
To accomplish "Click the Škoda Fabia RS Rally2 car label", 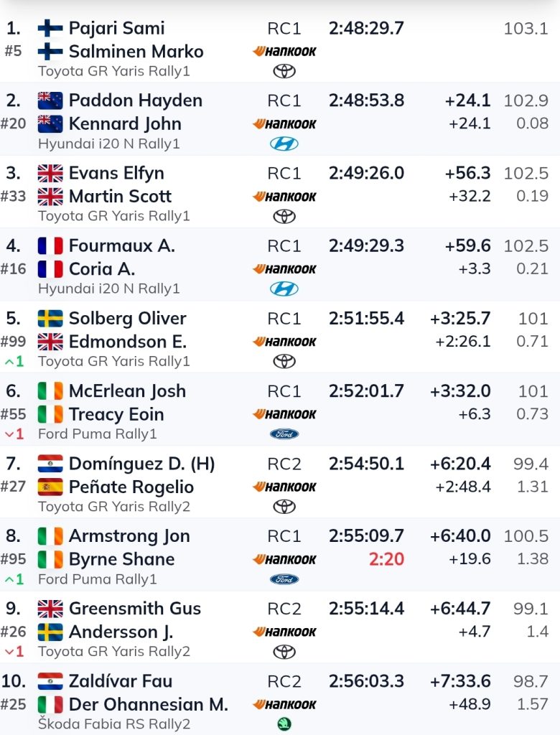I will point(114,724).
